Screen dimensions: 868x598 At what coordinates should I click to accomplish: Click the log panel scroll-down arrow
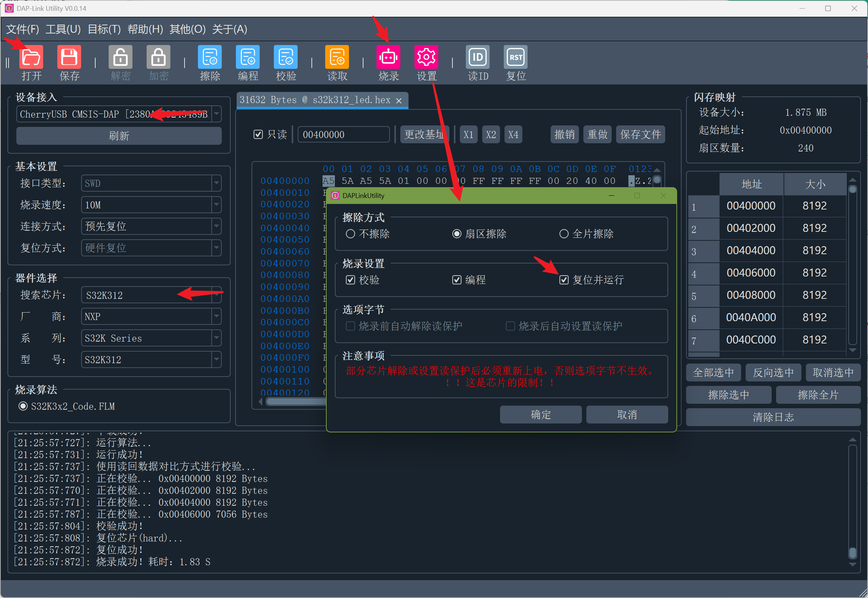[x=852, y=564]
